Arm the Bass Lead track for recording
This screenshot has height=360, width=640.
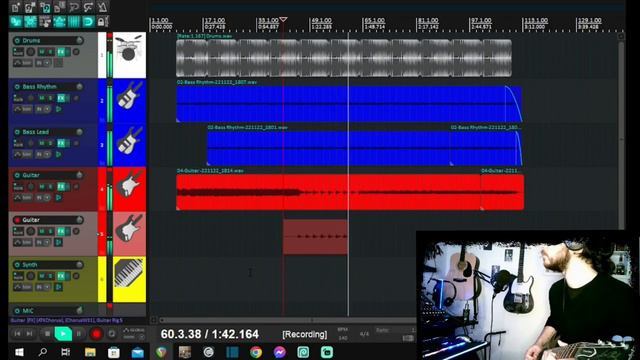click(x=17, y=132)
